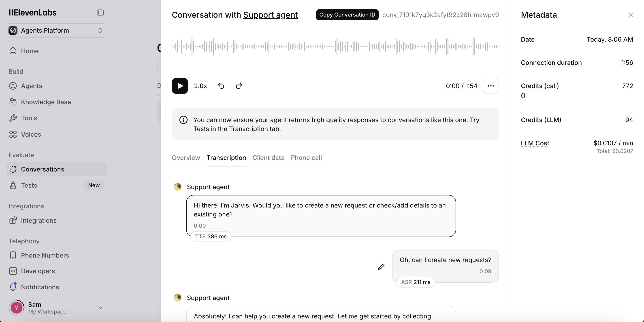This screenshot has width=644, height=322.
Task: Expand the Agents Platform product switcher
Action: click(x=56, y=30)
